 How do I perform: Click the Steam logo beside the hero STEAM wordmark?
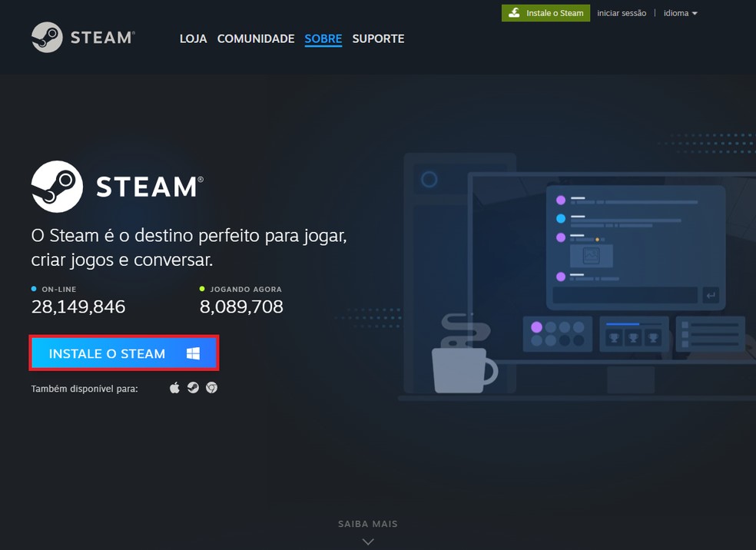click(x=56, y=186)
